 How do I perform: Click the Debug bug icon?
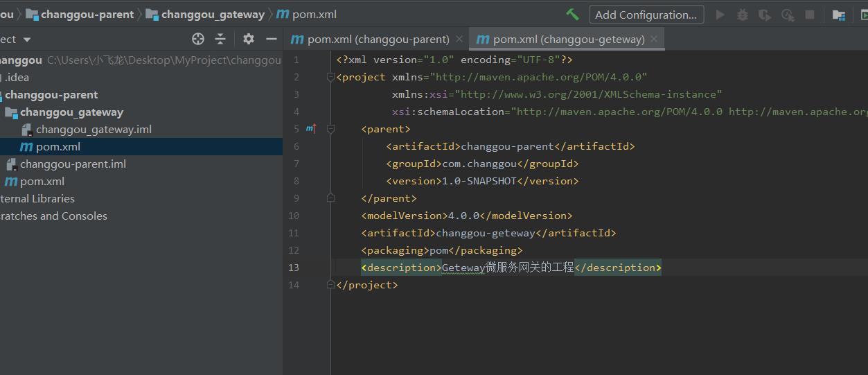(x=743, y=15)
